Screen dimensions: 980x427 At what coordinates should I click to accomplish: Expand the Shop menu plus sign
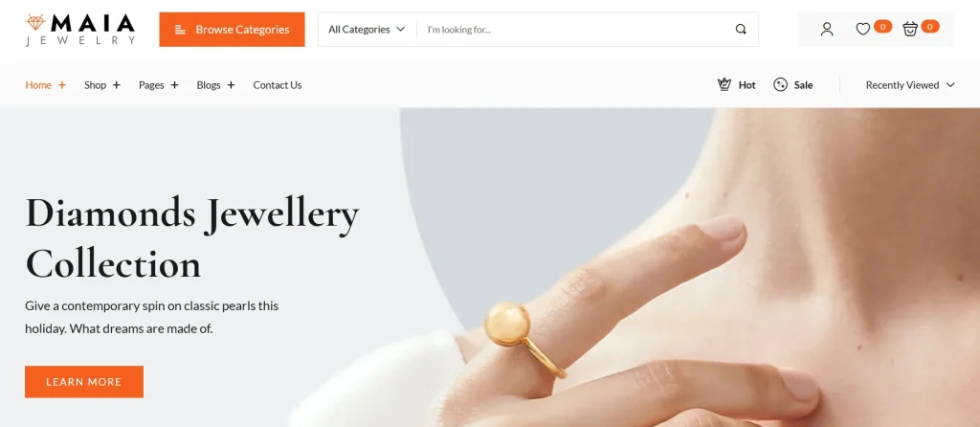pyautogui.click(x=116, y=85)
